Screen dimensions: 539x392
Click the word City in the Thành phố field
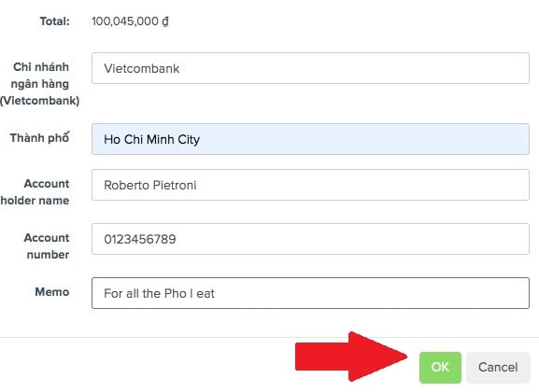pos(189,139)
